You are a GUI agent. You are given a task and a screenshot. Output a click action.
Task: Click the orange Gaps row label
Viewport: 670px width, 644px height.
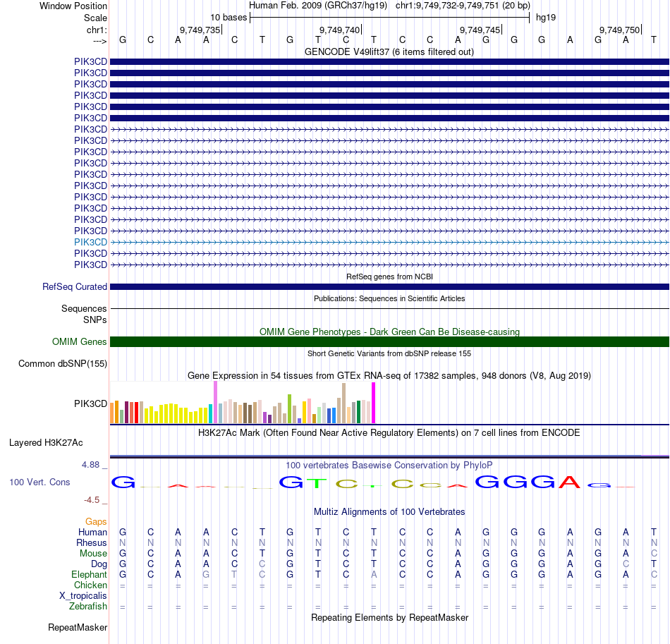[96, 521]
